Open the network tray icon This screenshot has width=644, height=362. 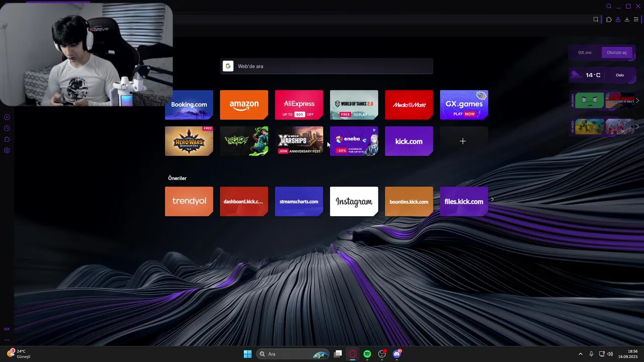(x=602, y=354)
